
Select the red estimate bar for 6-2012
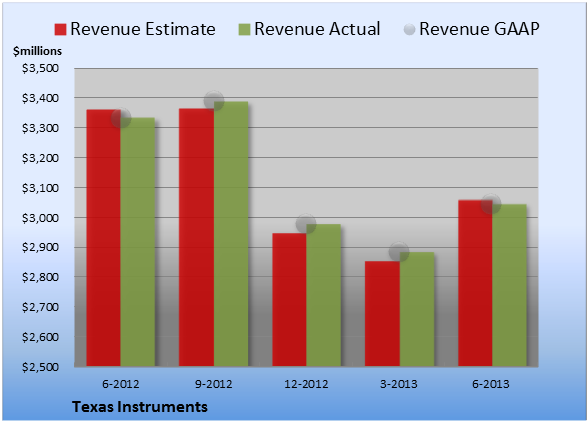point(104,238)
